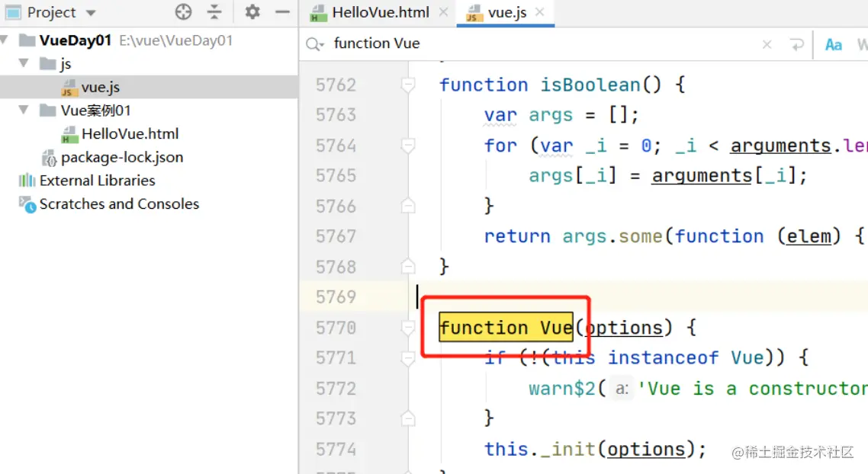Close the vue.js tab
This screenshot has width=868, height=474.
540,12
